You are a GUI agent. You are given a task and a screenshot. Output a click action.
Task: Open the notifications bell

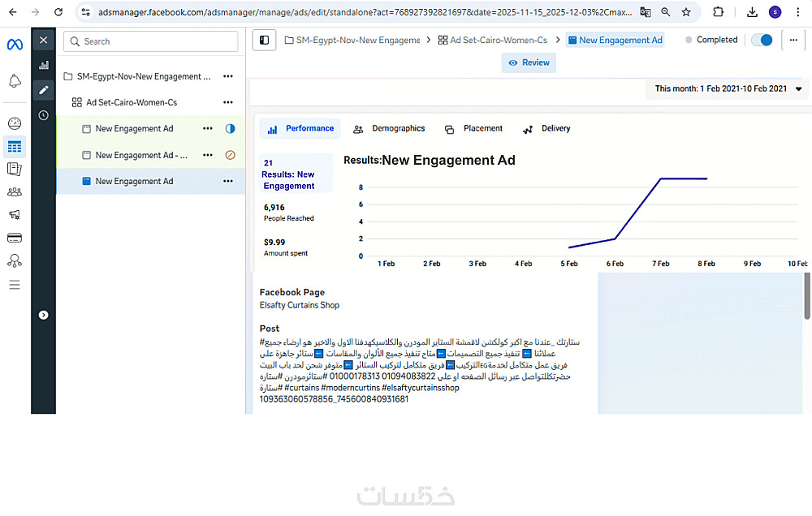click(x=15, y=81)
